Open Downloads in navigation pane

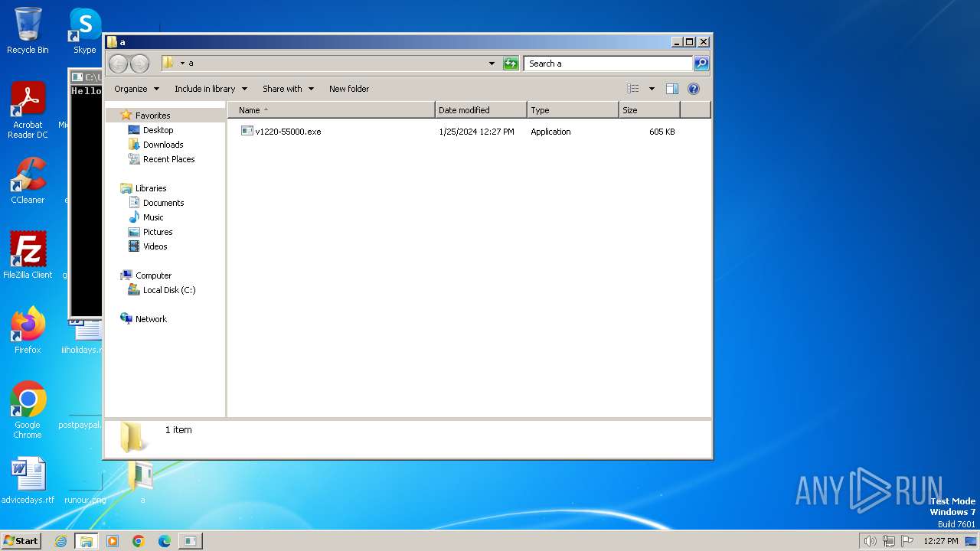[163, 145]
